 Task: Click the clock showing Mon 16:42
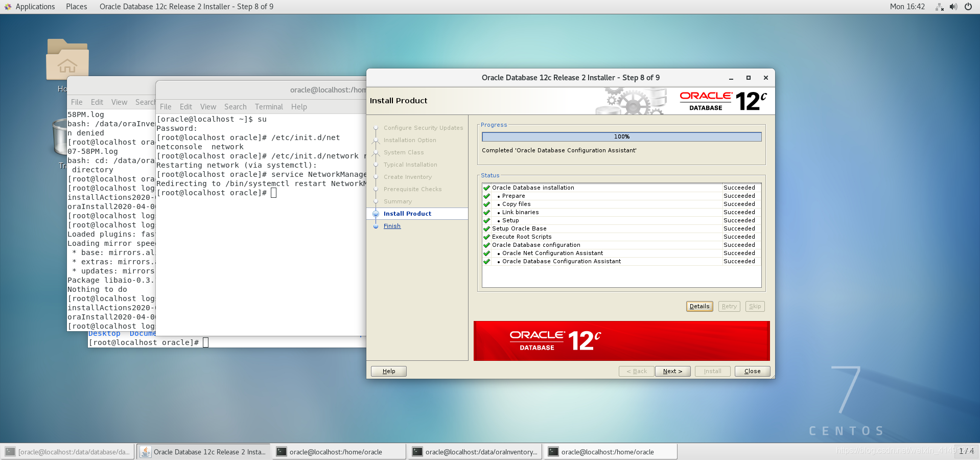pyautogui.click(x=907, y=7)
